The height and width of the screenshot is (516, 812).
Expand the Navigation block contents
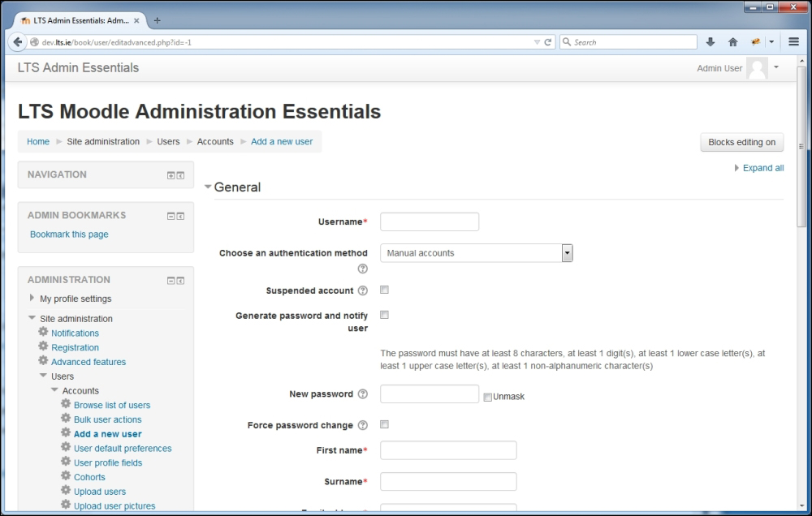pyautogui.click(x=169, y=174)
